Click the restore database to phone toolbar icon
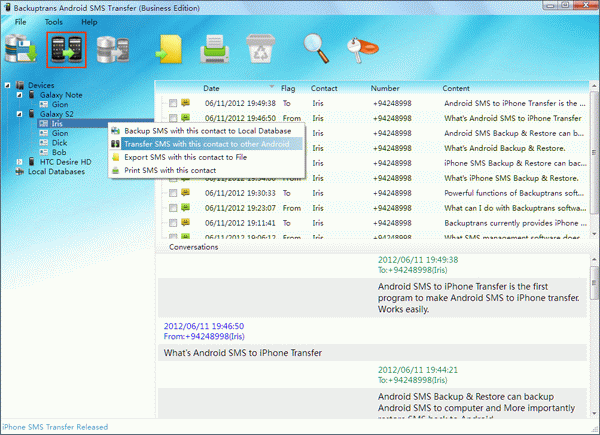This screenshot has height=435, width=600. pos(112,49)
